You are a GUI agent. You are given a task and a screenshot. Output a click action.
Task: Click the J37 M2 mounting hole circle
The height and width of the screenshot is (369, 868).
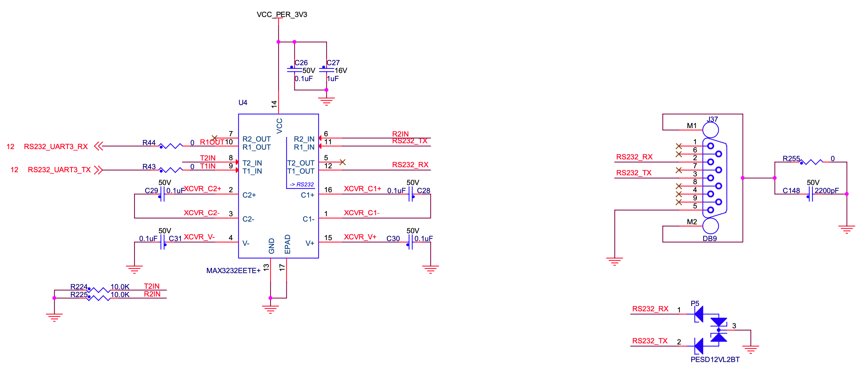tap(710, 226)
